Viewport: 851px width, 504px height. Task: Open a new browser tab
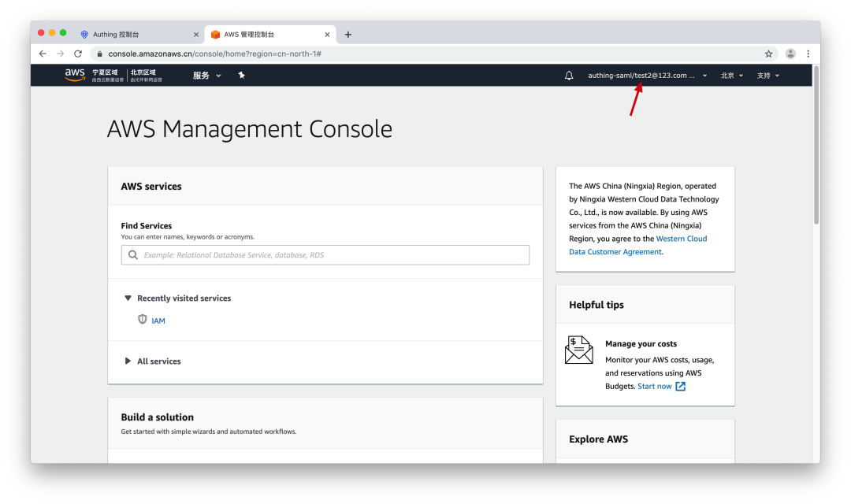[x=348, y=35]
